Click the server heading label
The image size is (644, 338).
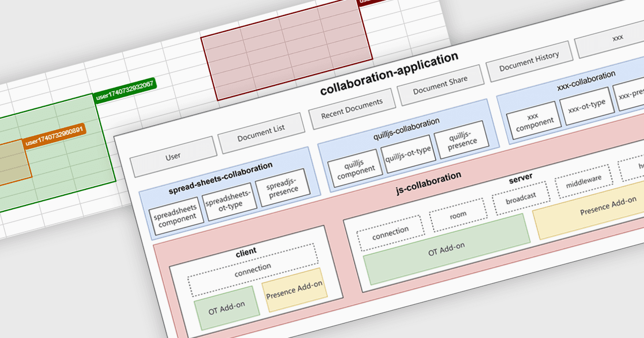coord(521,178)
